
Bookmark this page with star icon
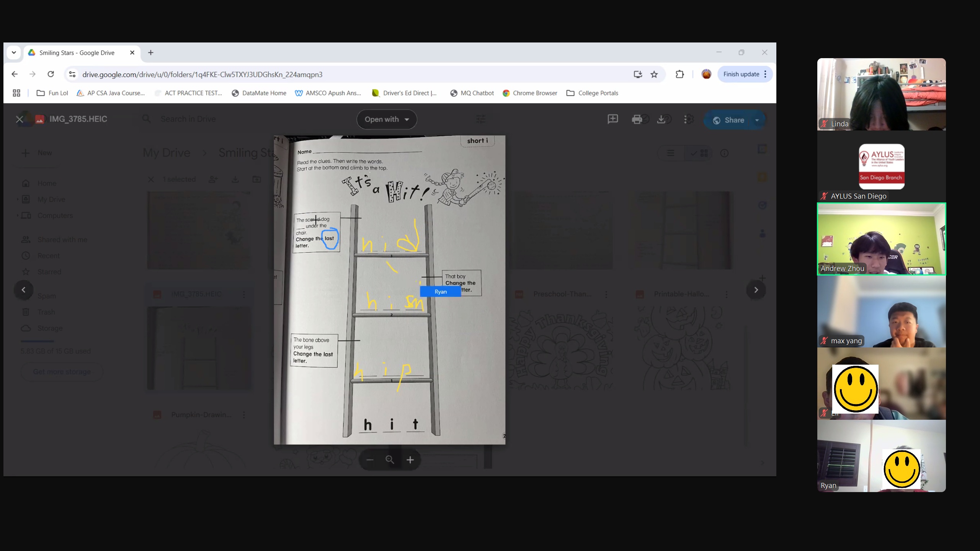[654, 74]
